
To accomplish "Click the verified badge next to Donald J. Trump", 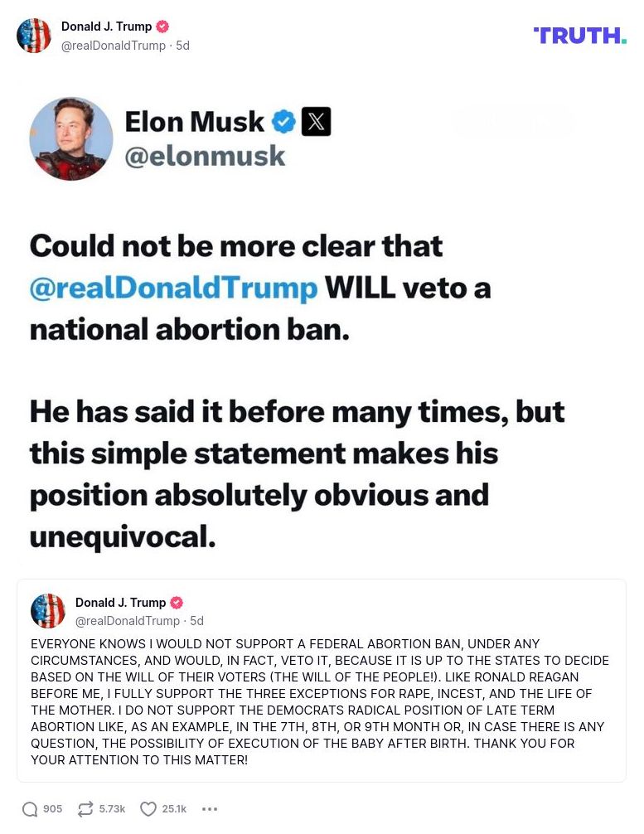I will (x=162, y=26).
